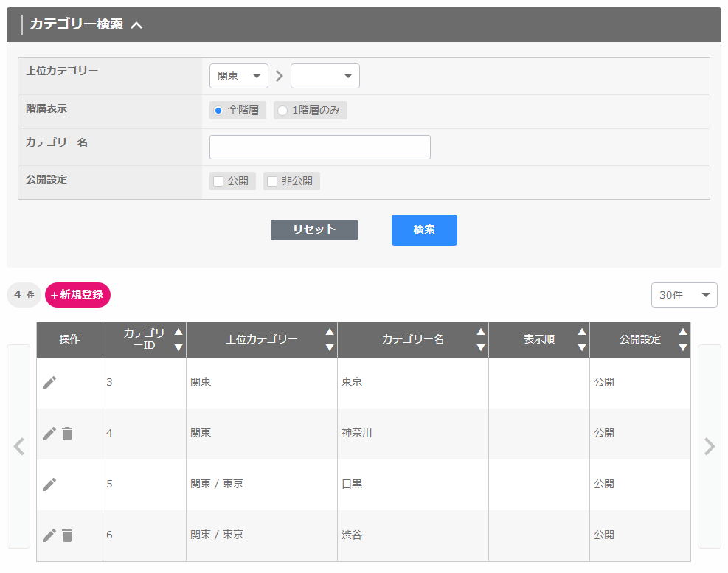Click into the カテゴリー名 text field
The image size is (728, 573).
319,147
